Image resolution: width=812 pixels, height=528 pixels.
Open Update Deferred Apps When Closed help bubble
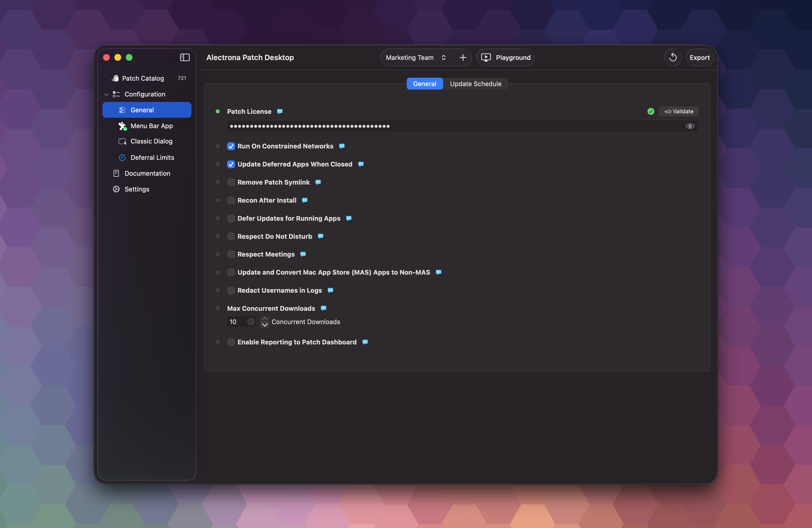361,164
